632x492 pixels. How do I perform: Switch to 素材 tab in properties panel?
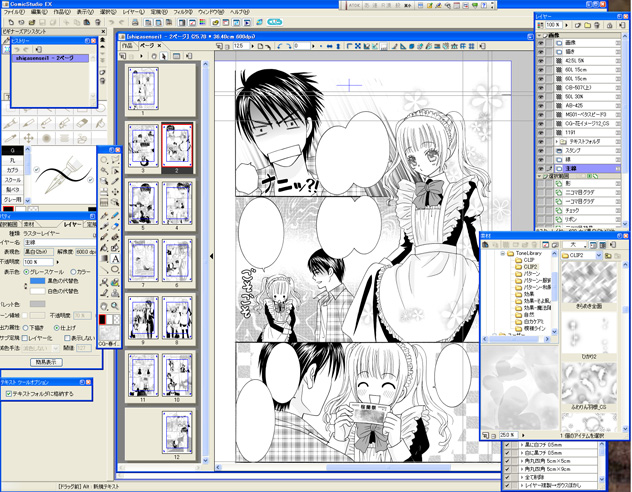click(x=29, y=224)
